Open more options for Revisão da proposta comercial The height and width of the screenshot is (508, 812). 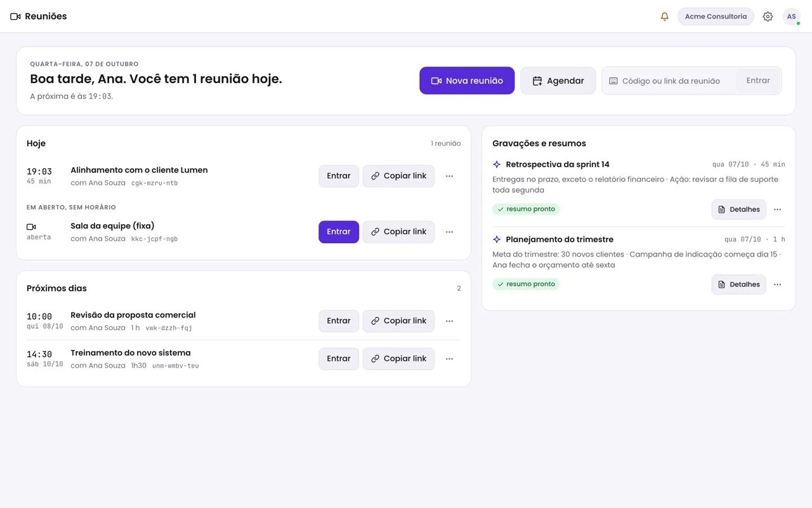[449, 321]
